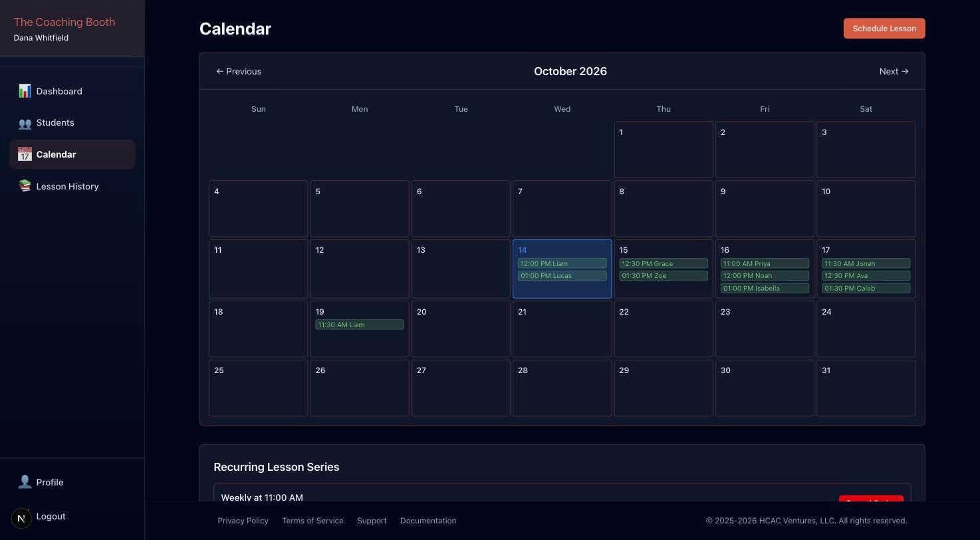The width and height of the screenshot is (980, 540).
Task: Visit the Support footer link
Action: (x=372, y=521)
